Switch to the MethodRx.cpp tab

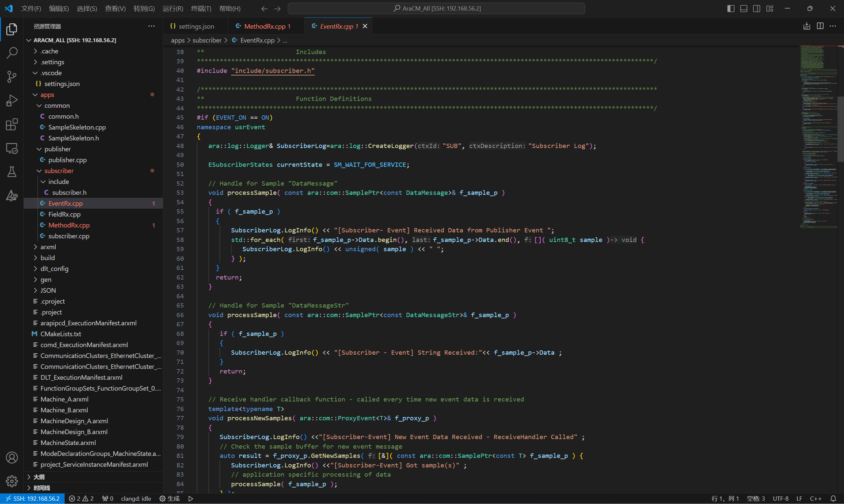(x=265, y=26)
